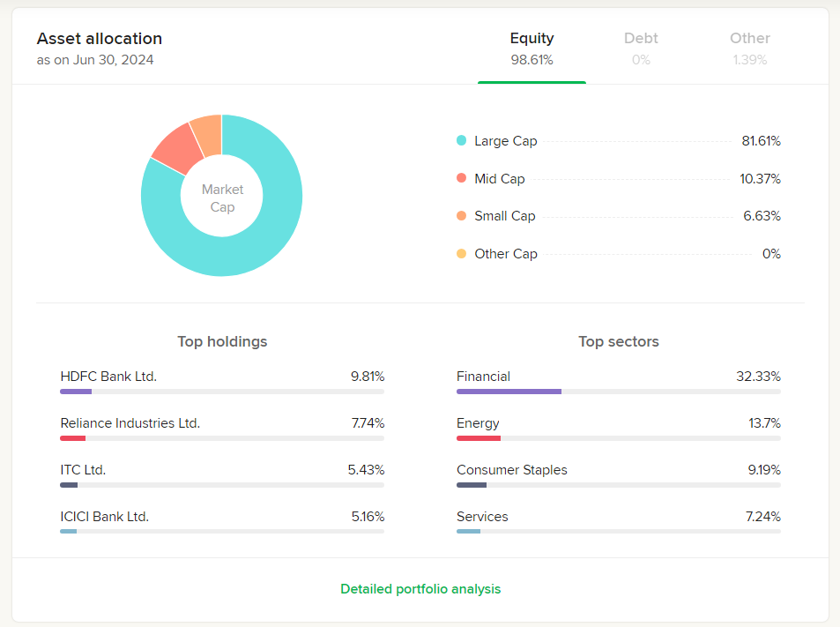
Task: Click the Small Cap orange legend dot
Action: click(461, 216)
